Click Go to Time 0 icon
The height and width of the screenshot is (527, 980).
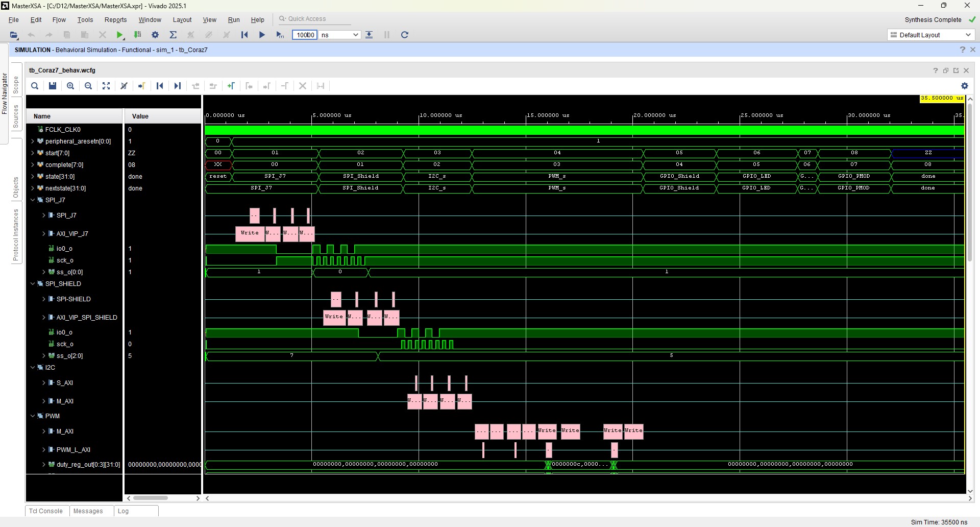pos(160,86)
